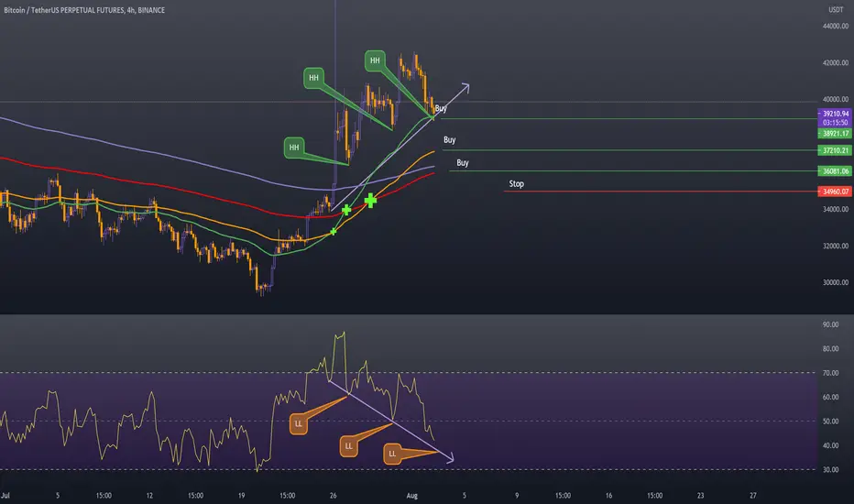Viewport: 854px width, 504px height.
Task: Click the 36081.06 price level tag
Action: click(836, 171)
